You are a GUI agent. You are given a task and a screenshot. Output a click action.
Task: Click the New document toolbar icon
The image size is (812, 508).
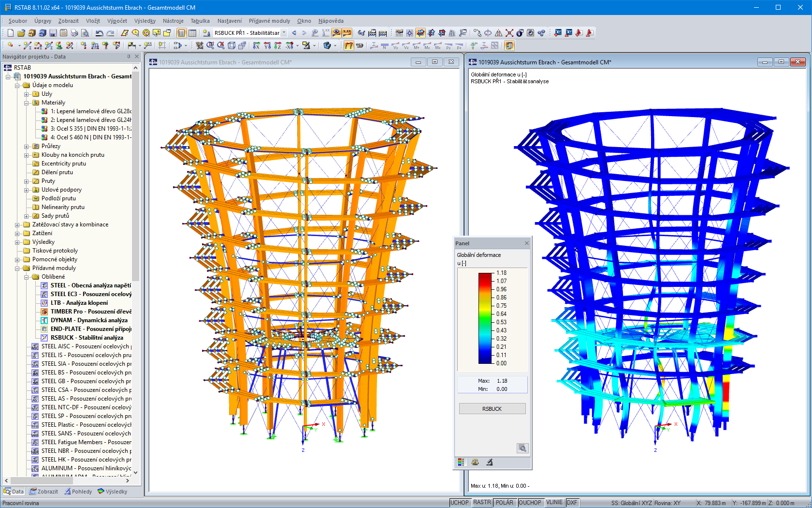tap(10, 33)
